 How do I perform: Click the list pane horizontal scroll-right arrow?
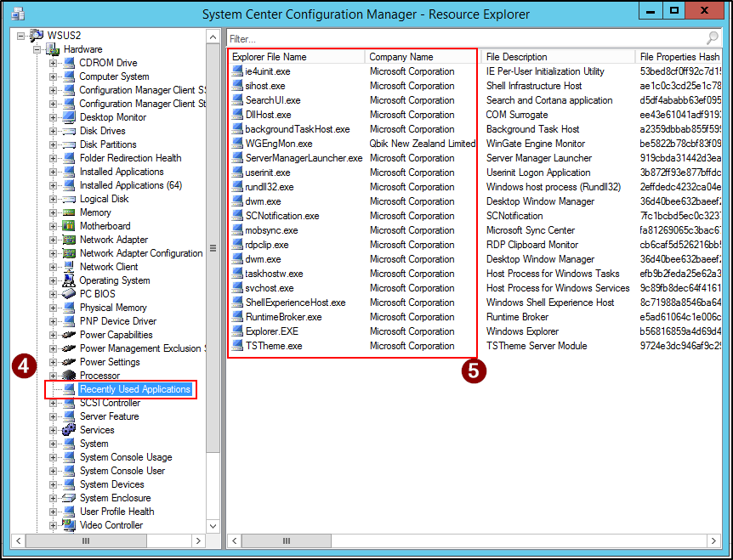pos(713,540)
